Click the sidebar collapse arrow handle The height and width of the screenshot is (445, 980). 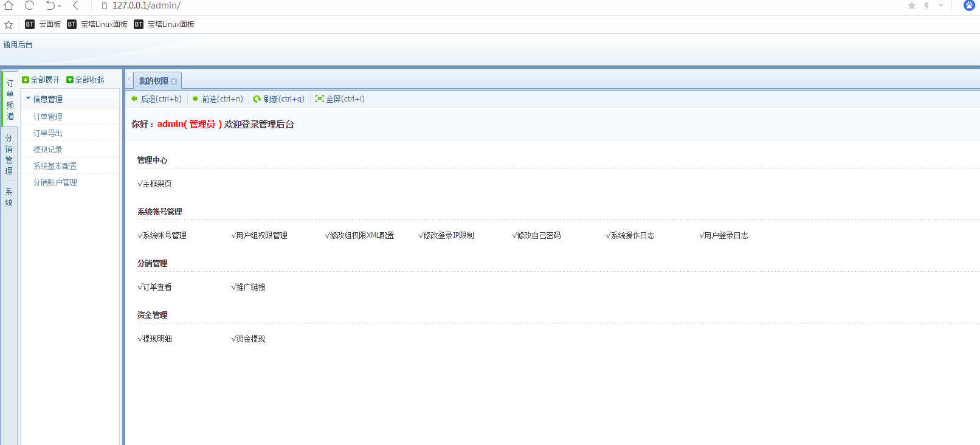[x=129, y=79]
